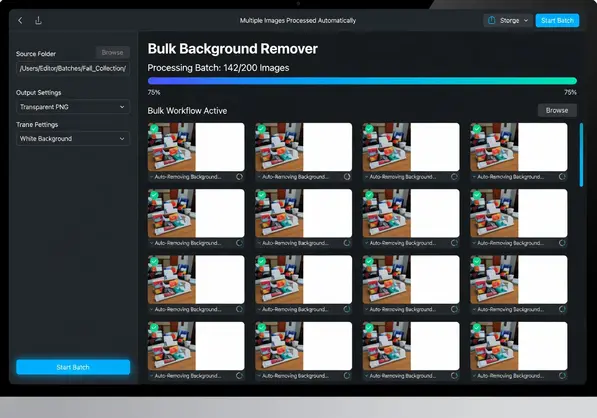Toggle green check on first row, second thumbnail
Viewport: 597px width, 418px height.
point(261,129)
